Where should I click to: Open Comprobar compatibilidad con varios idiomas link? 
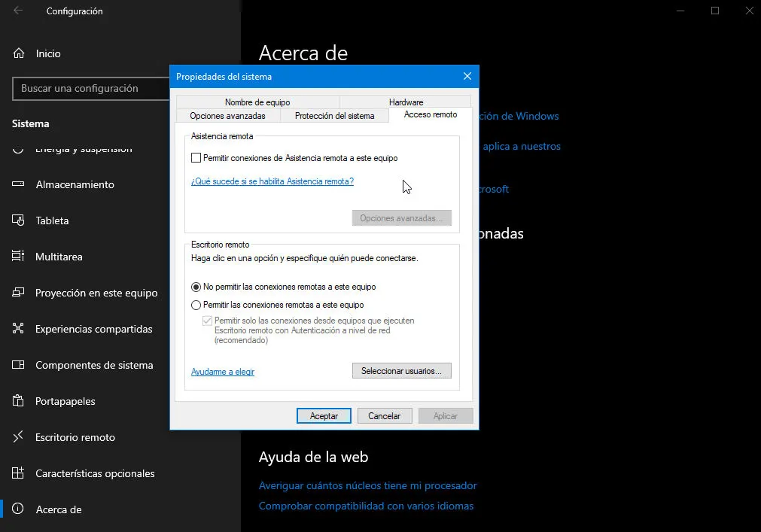click(366, 506)
